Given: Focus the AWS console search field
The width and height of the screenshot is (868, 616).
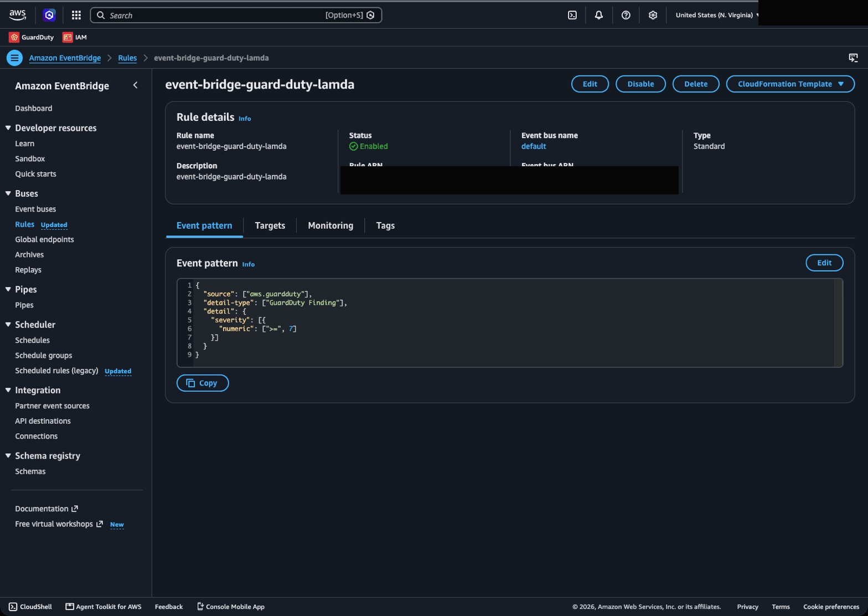Looking at the screenshot, I should point(236,15).
